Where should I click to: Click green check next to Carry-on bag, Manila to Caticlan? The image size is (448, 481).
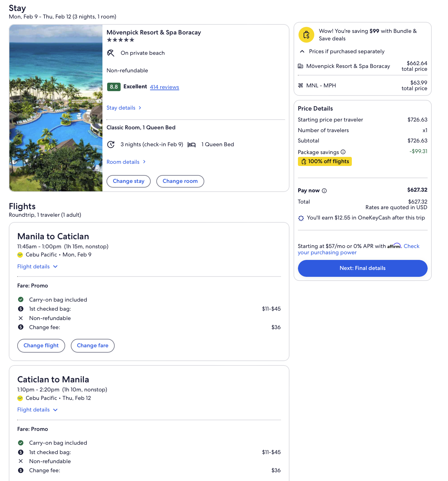coord(21,299)
